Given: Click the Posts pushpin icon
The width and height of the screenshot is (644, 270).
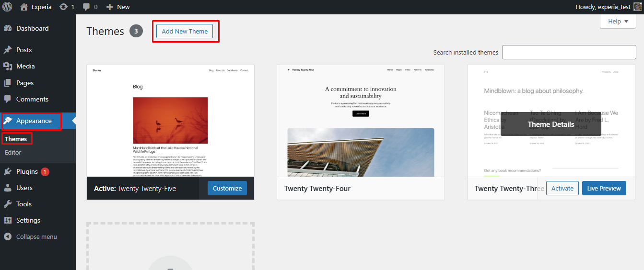Looking at the screenshot, I should [8, 50].
